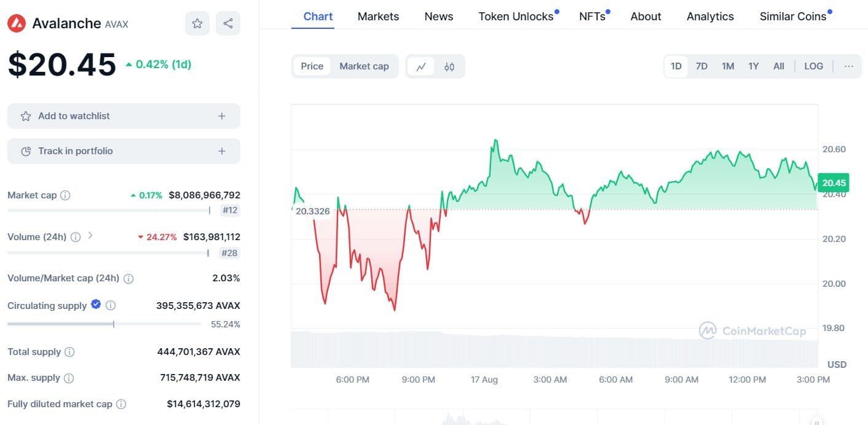Screen dimensions: 868x425
Task: Click Track in portfolio
Action: (x=123, y=150)
